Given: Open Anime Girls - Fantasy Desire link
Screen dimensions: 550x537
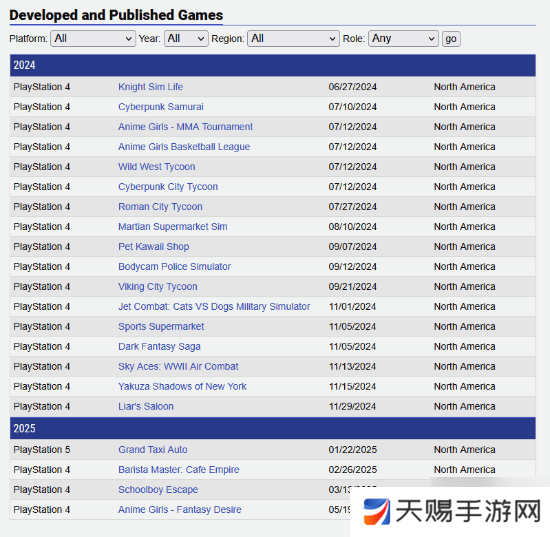Looking at the screenshot, I should click(180, 510).
